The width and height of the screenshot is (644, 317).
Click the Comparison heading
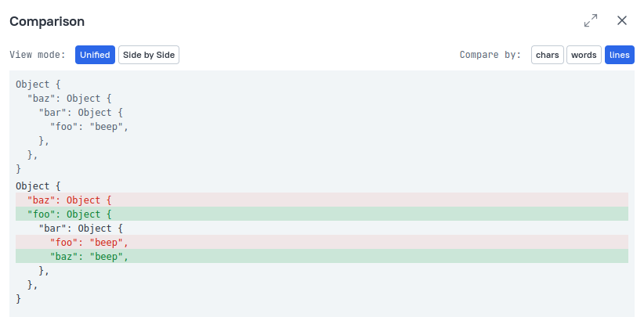47,21
